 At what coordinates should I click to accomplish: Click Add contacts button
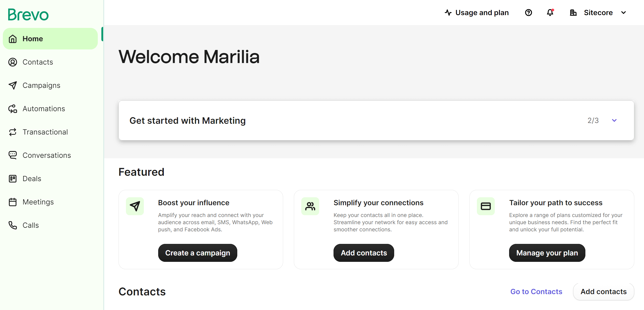(x=604, y=292)
